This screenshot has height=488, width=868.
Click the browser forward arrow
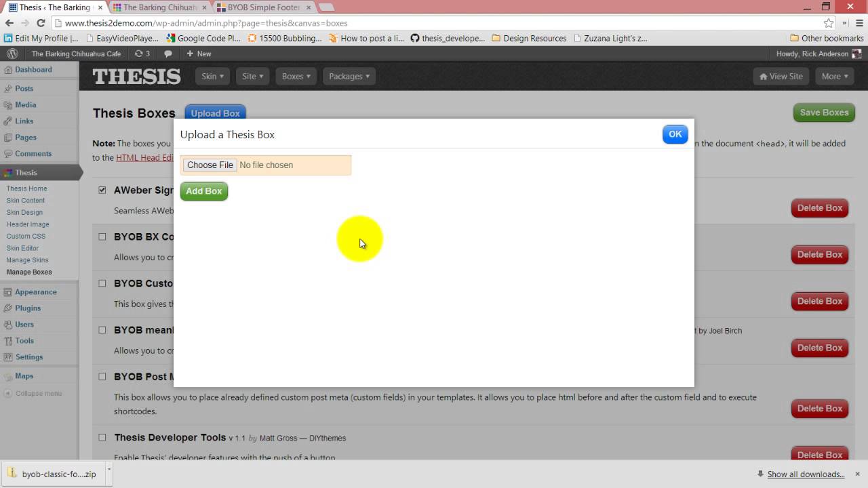(25, 23)
